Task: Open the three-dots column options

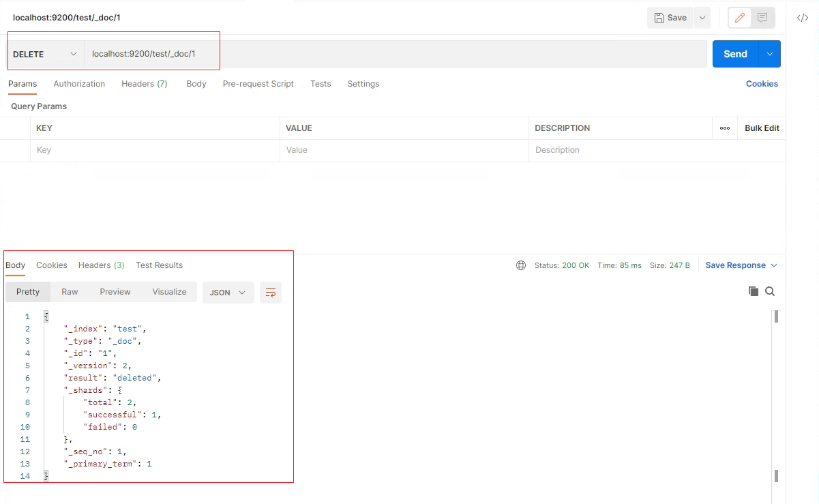Action: pos(725,128)
